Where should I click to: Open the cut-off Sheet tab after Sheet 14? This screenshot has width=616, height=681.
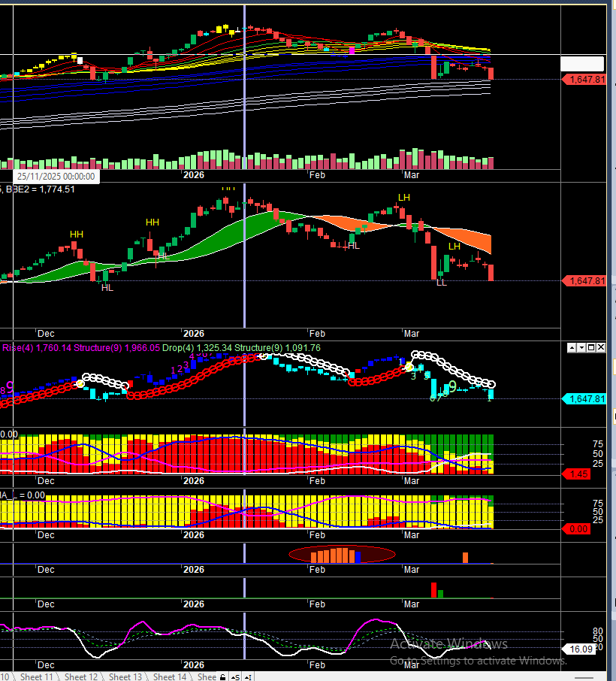click(x=207, y=676)
